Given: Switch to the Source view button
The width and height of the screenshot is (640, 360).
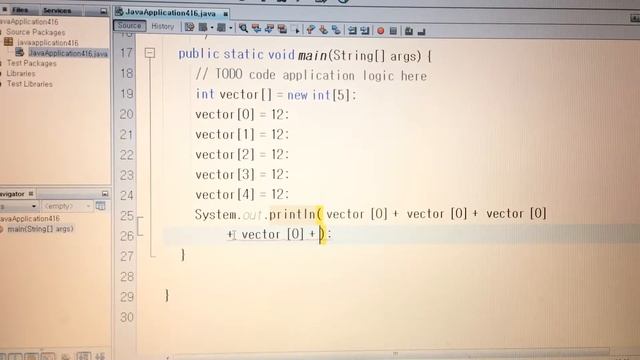Looking at the screenshot, I should (x=129, y=26).
